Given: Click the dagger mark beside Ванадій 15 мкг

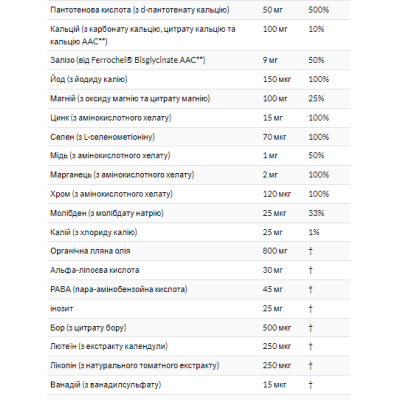Looking at the screenshot, I should (x=311, y=385).
